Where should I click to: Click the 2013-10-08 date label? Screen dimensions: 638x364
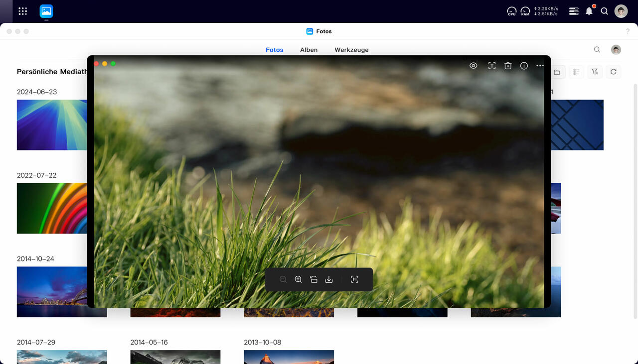[263, 343]
